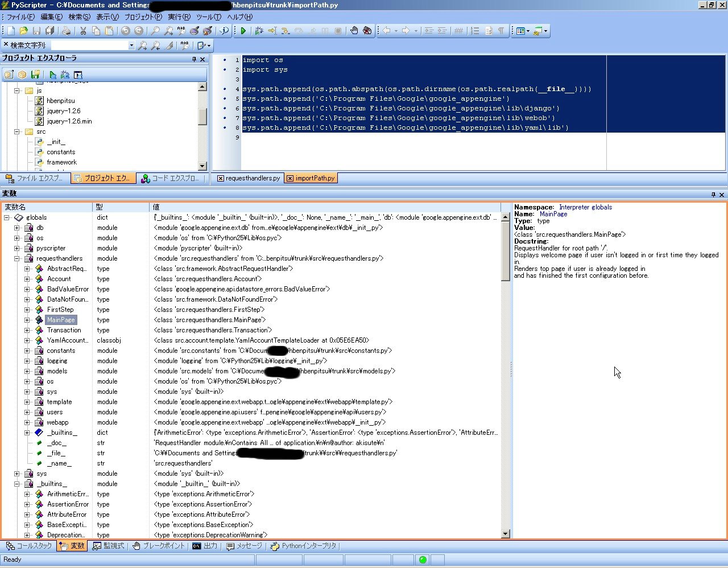The image size is (728, 568).
Task: Switch to the importPath.py editor tab
Action: pyautogui.click(x=311, y=178)
